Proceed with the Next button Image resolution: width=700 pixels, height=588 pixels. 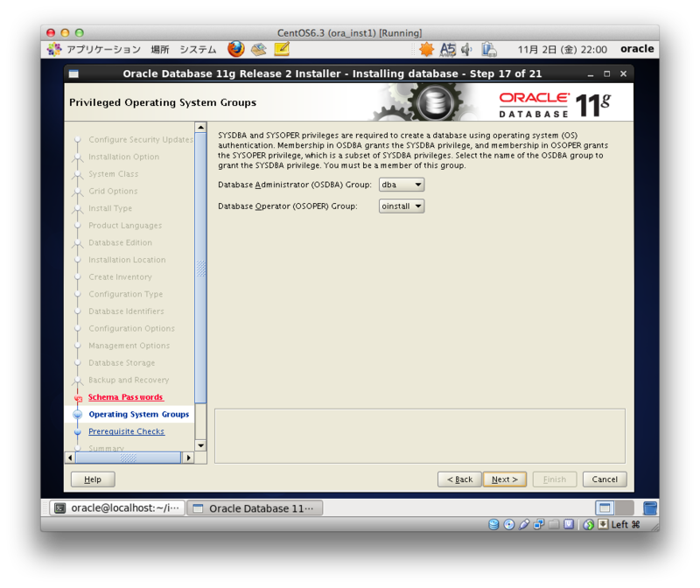pyautogui.click(x=505, y=479)
